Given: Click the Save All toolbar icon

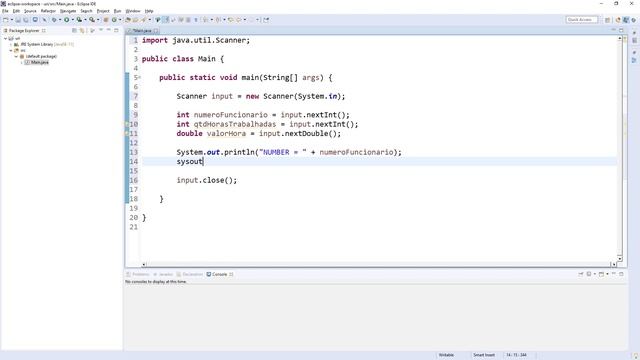Looking at the screenshot, I should tap(26, 20).
